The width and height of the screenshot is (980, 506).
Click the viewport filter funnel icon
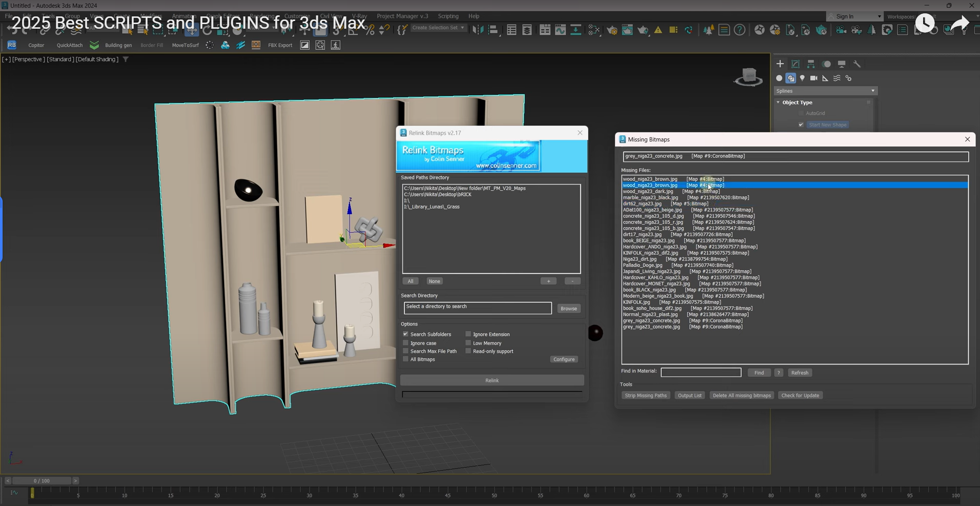coord(126,59)
